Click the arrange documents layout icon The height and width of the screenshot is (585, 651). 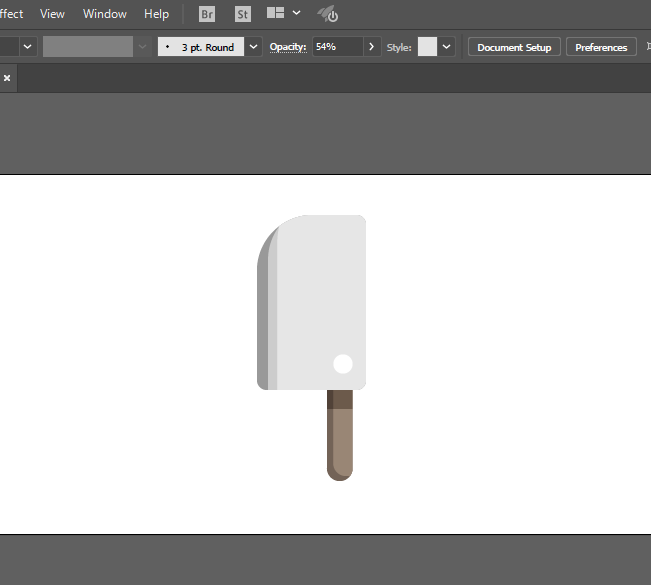275,13
